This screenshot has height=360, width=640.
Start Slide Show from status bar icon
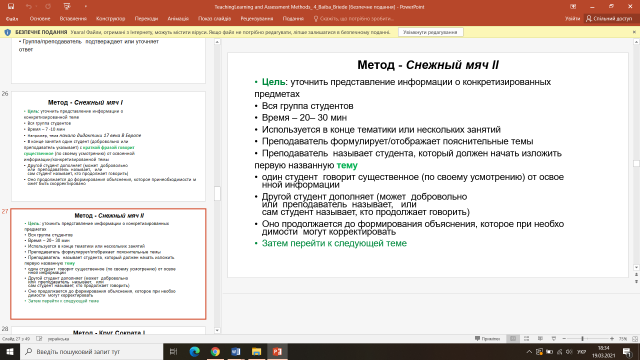pyautogui.click(x=553, y=339)
